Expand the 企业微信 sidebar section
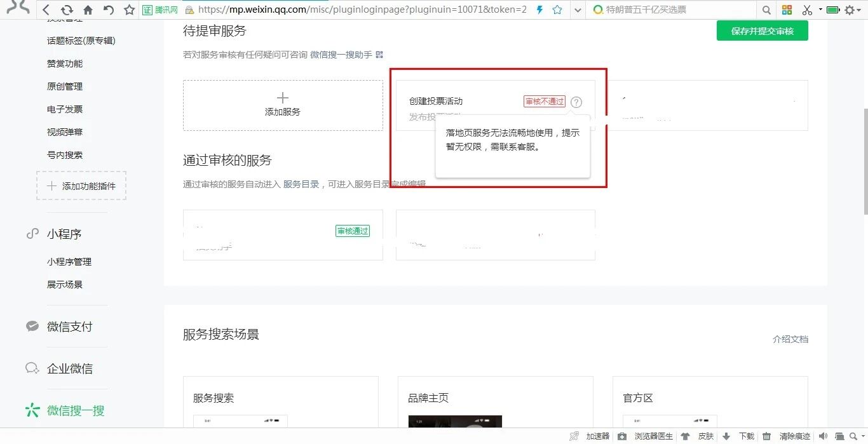Screen dimensions: 868x444 70,368
